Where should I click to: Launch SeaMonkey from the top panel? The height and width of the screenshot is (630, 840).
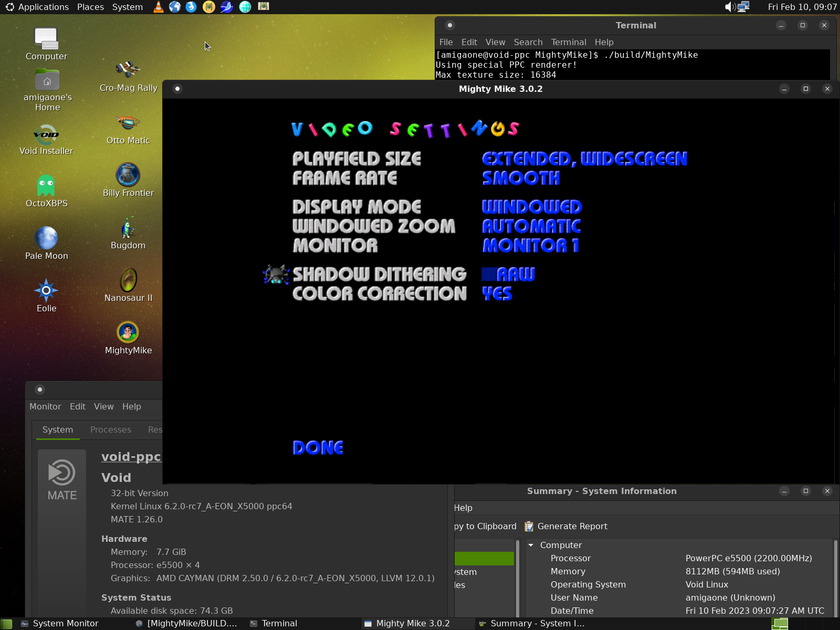tap(226, 7)
